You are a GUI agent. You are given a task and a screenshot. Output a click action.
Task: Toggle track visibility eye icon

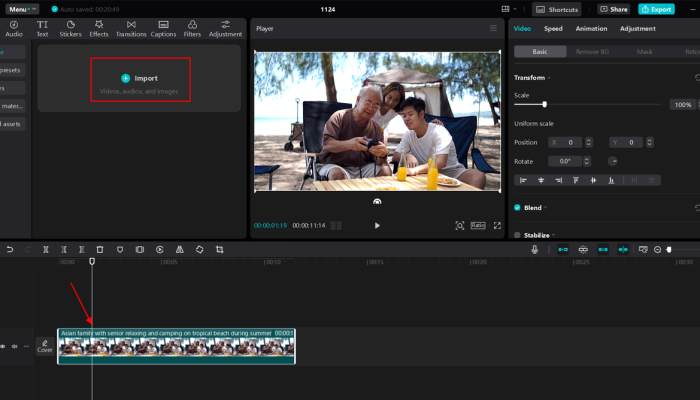click(2, 346)
